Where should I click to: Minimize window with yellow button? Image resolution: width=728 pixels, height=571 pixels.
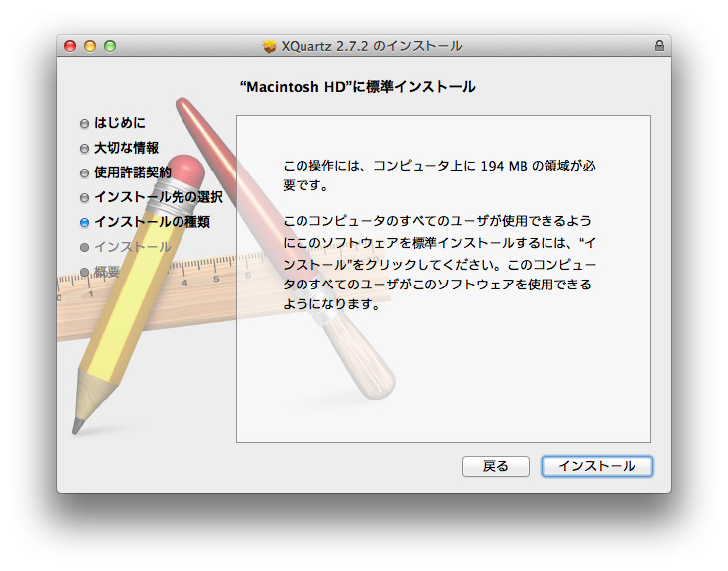(x=90, y=46)
